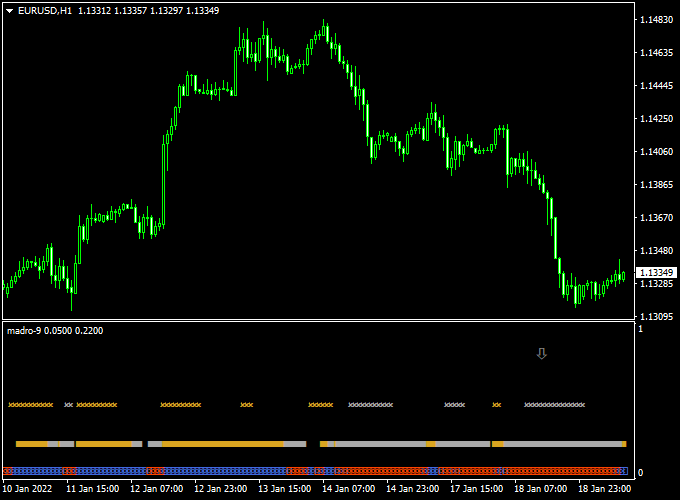Screen dimensions: 680x500
Task: Click the down arrow signal in madro-9 panel
Action: 542,353
